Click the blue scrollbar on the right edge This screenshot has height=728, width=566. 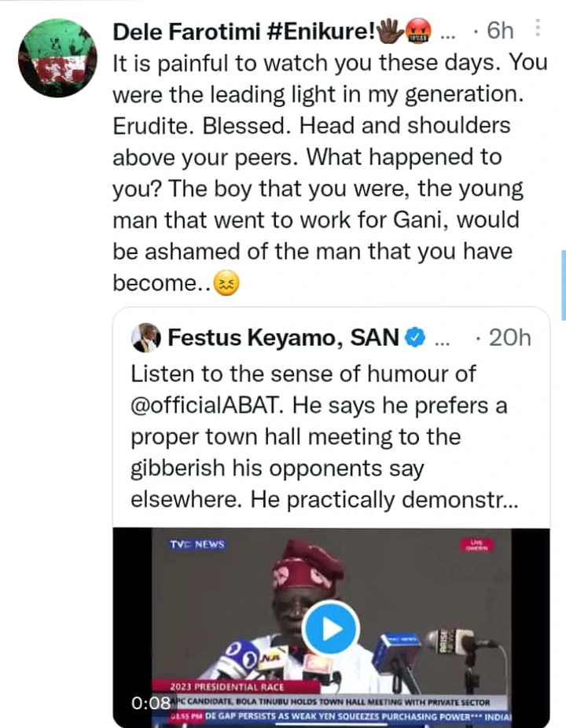click(x=563, y=285)
